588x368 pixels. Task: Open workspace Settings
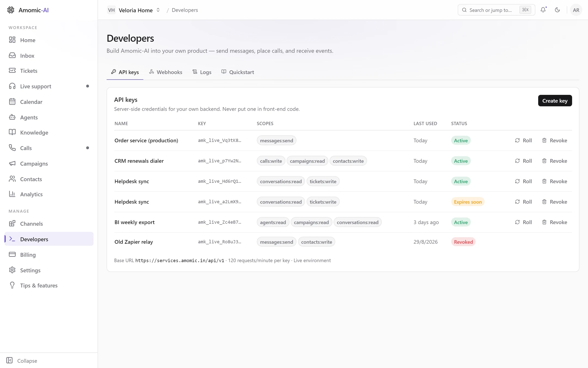[x=49, y=270]
